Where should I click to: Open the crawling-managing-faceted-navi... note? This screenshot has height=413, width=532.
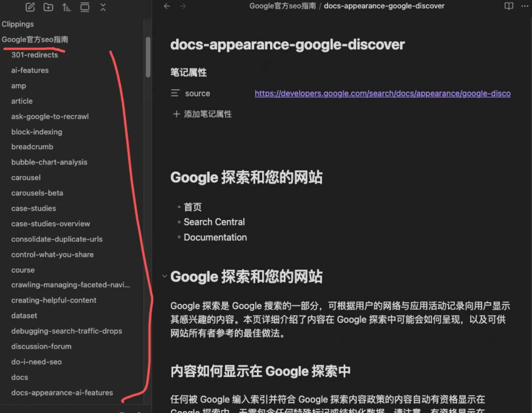coord(71,285)
